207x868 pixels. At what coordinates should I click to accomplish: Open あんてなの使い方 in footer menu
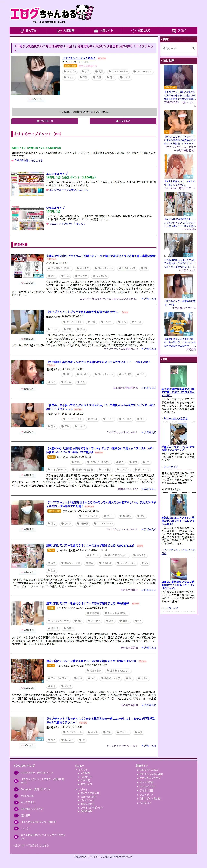tap(90, 793)
